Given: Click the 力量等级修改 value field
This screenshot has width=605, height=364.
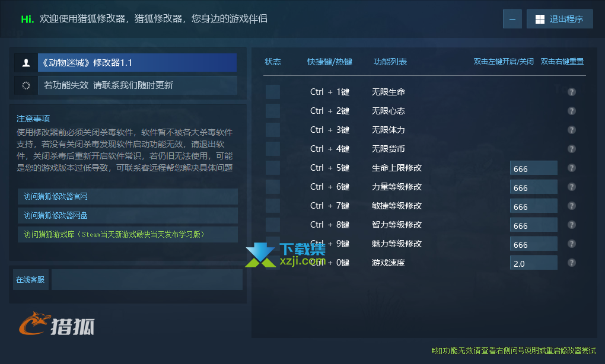Looking at the screenshot, I should 534,187.
